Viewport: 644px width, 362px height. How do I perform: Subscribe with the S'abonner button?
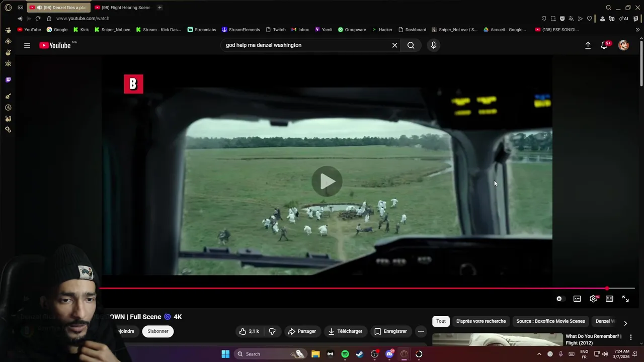[158, 331]
